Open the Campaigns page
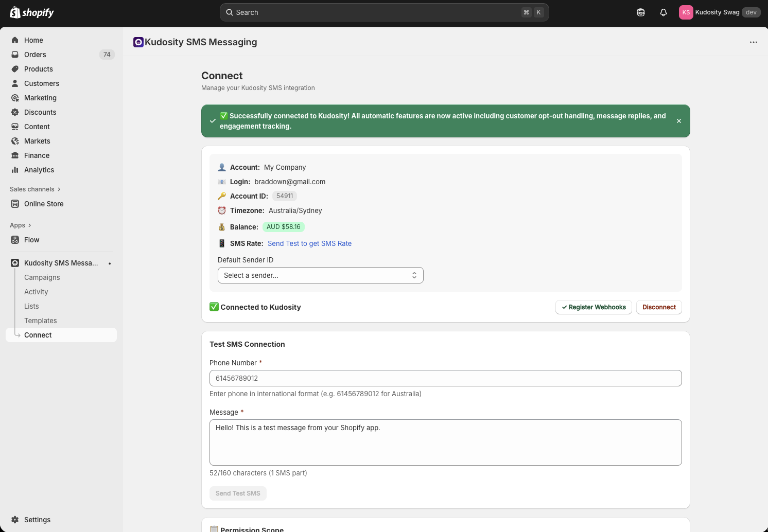The width and height of the screenshot is (768, 532). (x=42, y=277)
